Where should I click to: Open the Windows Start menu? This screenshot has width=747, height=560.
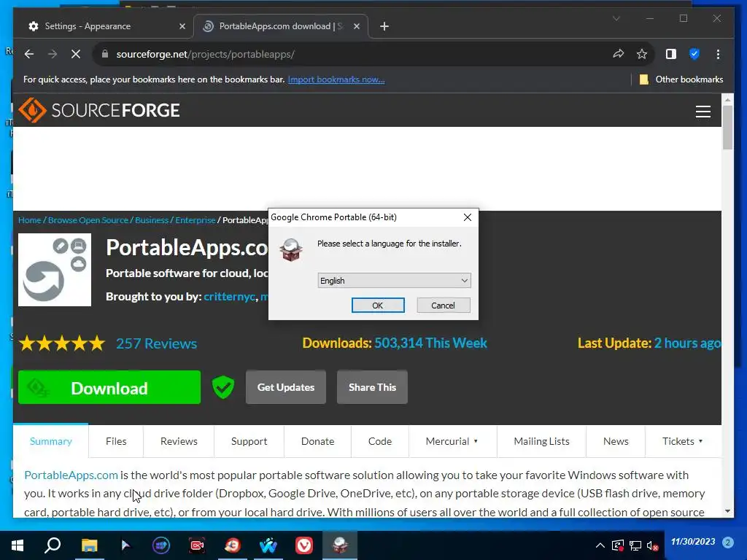coord(18,545)
